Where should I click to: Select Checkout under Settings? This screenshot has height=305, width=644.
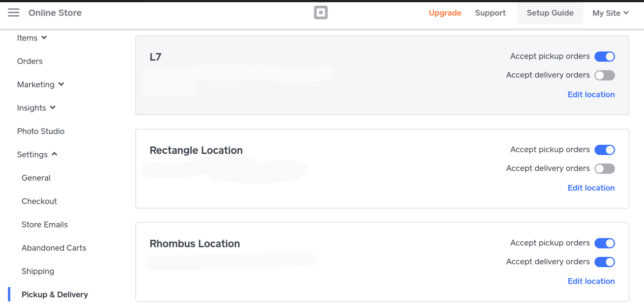[x=39, y=201]
